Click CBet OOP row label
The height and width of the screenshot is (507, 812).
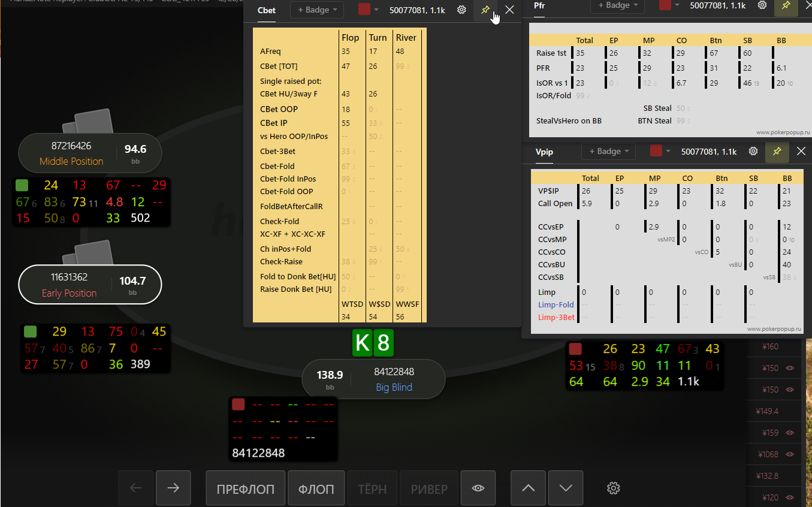(x=279, y=109)
